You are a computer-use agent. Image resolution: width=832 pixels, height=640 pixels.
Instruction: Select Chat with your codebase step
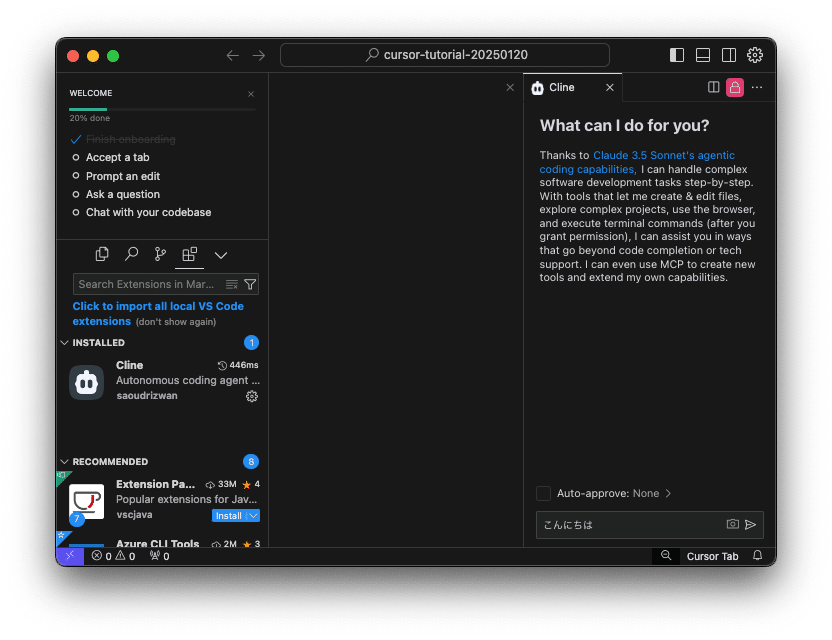coord(149,212)
